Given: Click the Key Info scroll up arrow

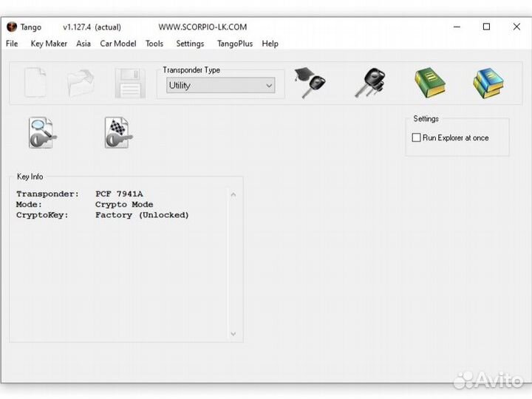Looking at the screenshot, I should [233, 195].
